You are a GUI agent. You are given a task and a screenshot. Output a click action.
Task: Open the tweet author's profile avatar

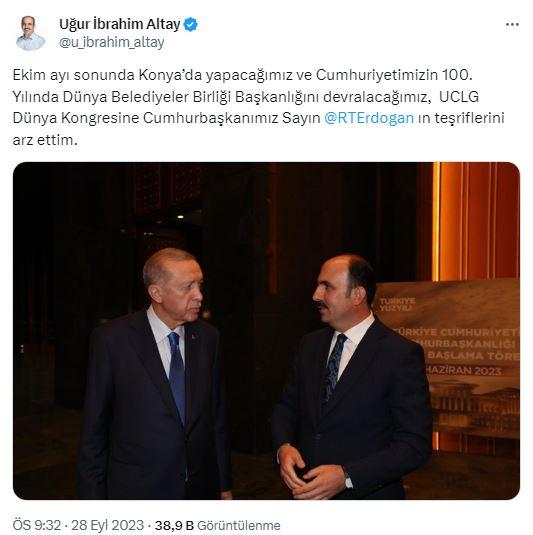pyautogui.click(x=31, y=33)
